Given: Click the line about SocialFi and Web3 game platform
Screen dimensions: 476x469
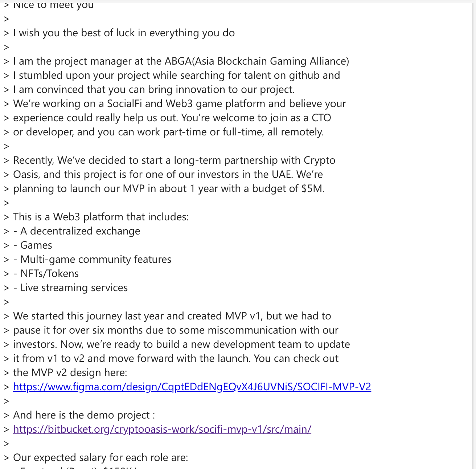Looking at the screenshot, I should [x=180, y=103].
